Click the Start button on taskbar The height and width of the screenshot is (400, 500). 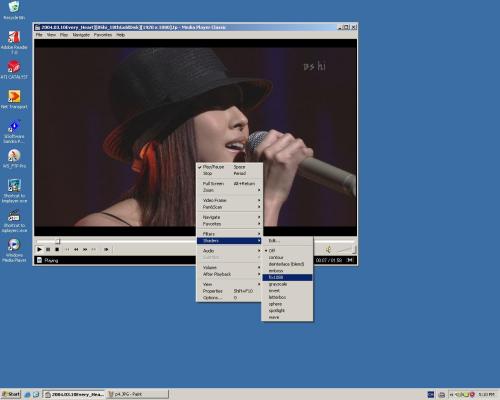tap(11, 394)
